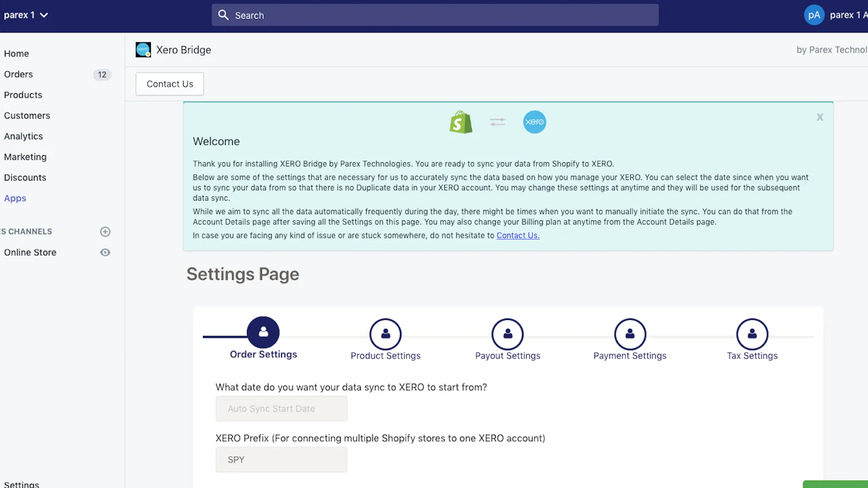Click the Contact Us button
Image resolution: width=868 pixels, height=488 pixels.
170,84
